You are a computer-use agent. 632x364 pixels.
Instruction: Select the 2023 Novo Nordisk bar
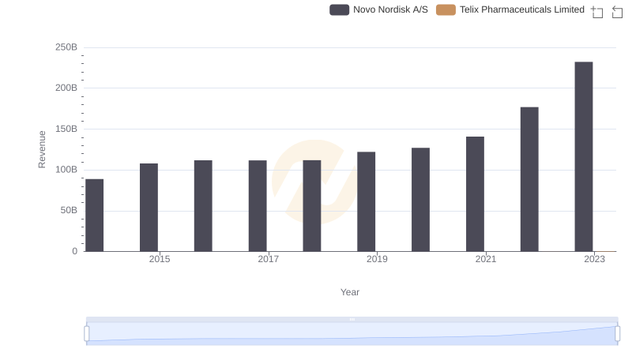coord(584,156)
